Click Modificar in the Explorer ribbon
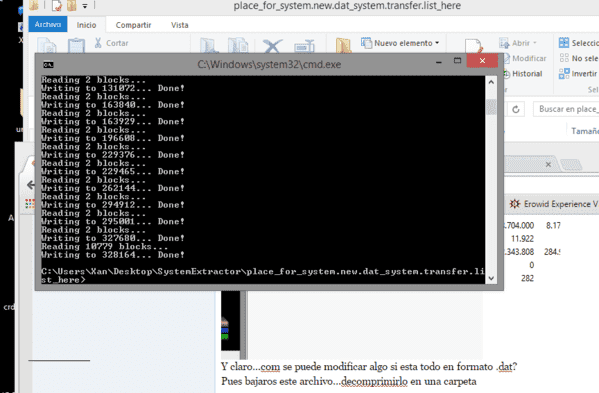Viewport: 599px width, 393px height. [525, 58]
